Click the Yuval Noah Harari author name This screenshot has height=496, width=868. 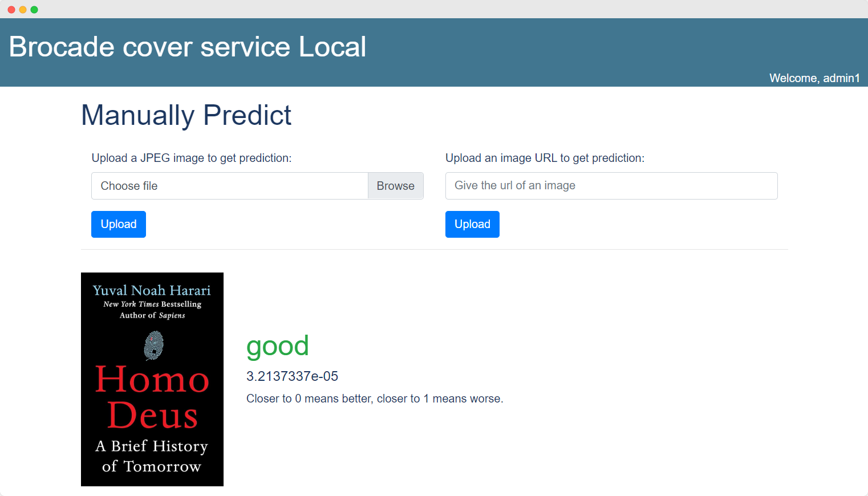click(152, 290)
